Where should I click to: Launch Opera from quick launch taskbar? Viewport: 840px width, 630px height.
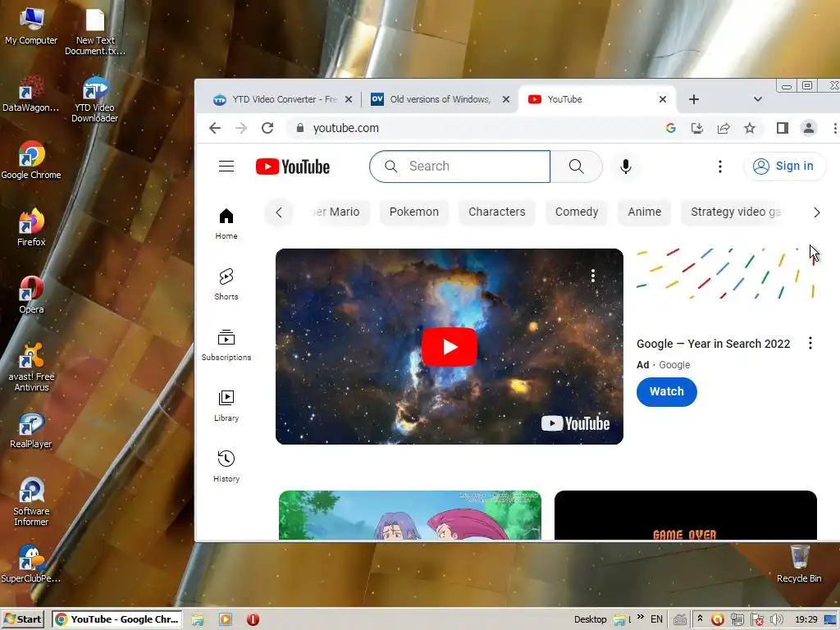(x=253, y=619)
